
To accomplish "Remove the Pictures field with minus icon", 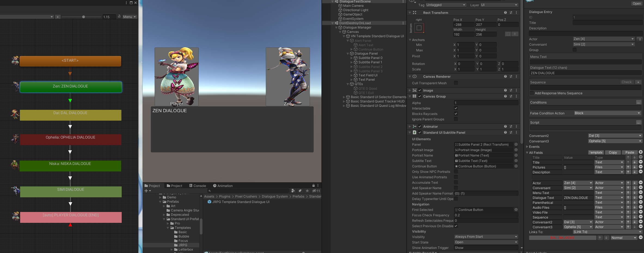I will coord(640,167).
